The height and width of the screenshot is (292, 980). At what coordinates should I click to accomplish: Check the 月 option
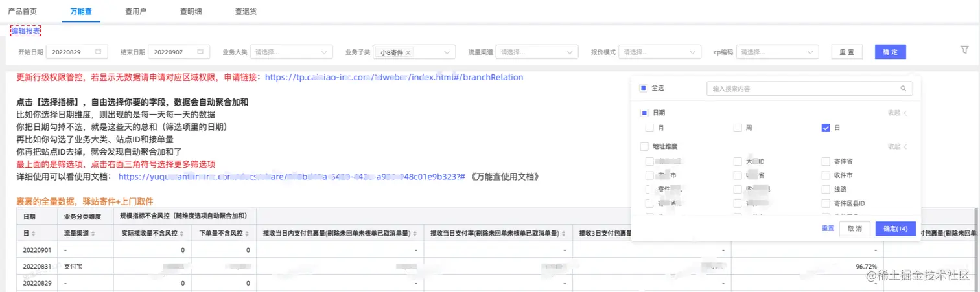[649, 128]
